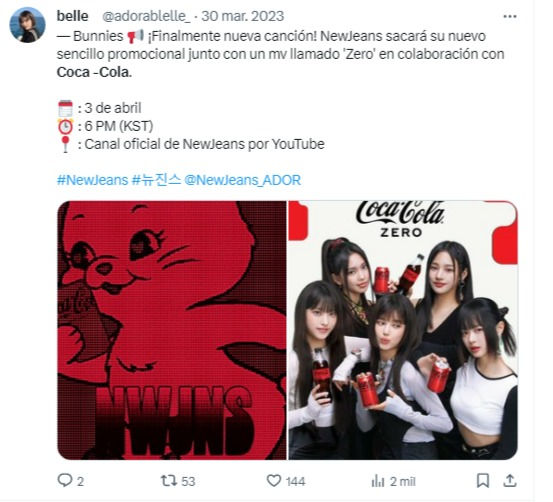Open the Coca-Cola Zero group photo
The height and width of the screenshot is (502, 553).
(x=403, y=330)
